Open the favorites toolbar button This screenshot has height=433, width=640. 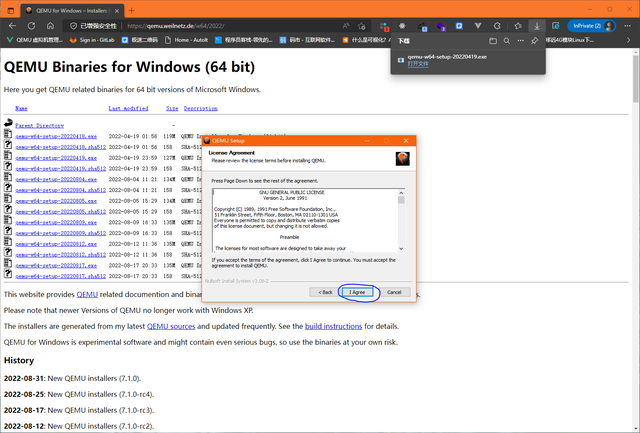coord(518,26)
